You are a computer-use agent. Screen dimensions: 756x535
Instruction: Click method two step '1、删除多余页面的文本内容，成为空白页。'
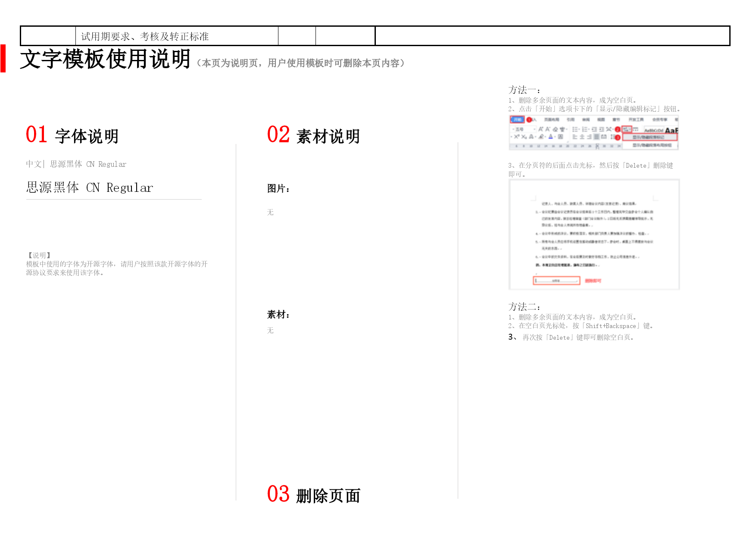click(574, 317)
